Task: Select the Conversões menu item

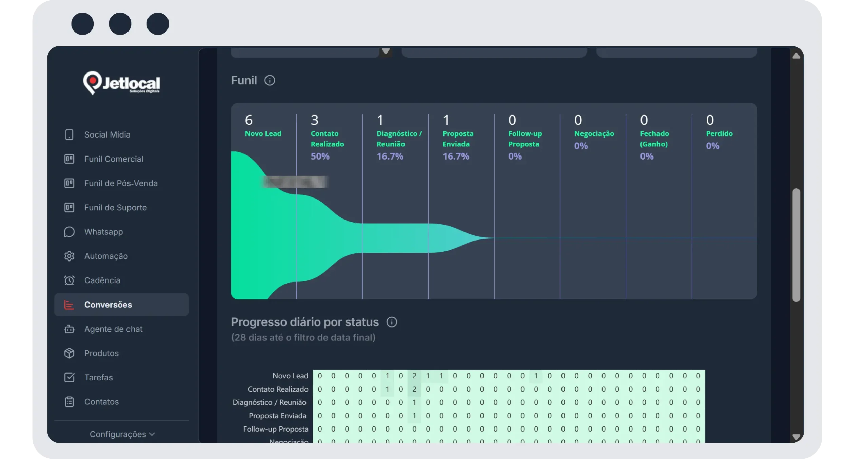Action: tap(121, 305)
